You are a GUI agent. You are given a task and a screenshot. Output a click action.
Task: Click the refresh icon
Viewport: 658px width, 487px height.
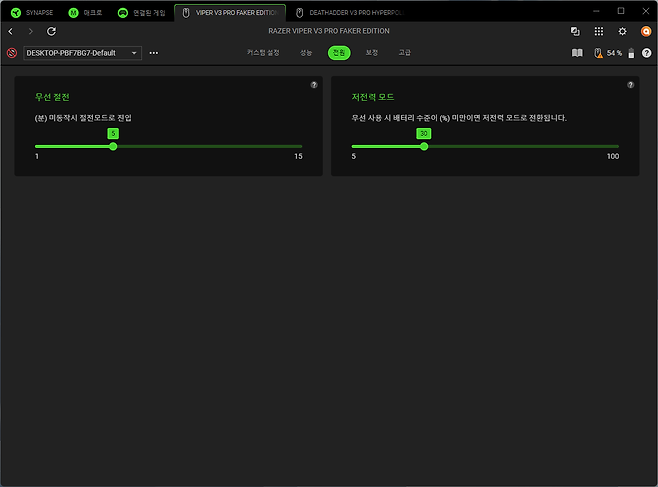pyautogui.click(x=51, y=32)
